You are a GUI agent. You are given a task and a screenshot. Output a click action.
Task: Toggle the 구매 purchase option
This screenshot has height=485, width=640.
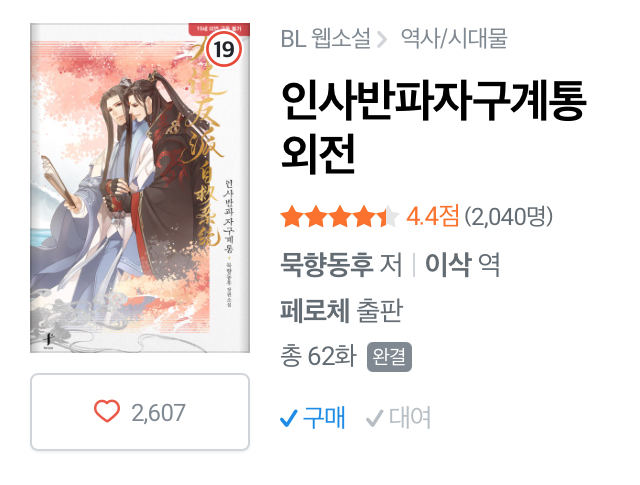[313, 418]
